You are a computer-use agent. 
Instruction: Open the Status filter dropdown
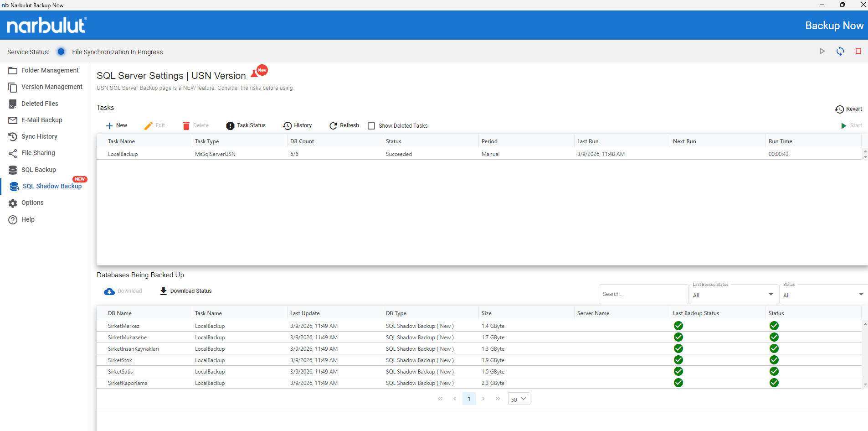point(823,295)
